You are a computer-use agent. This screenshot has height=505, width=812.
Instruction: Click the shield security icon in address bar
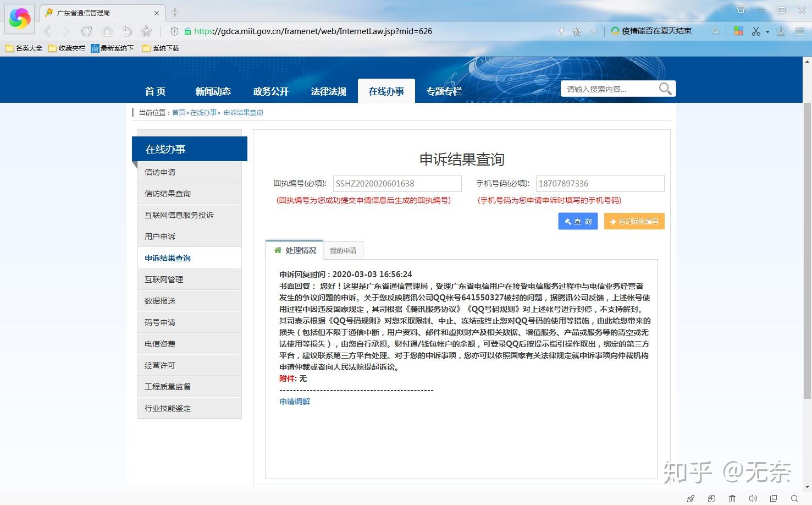[x=175, y=31]
